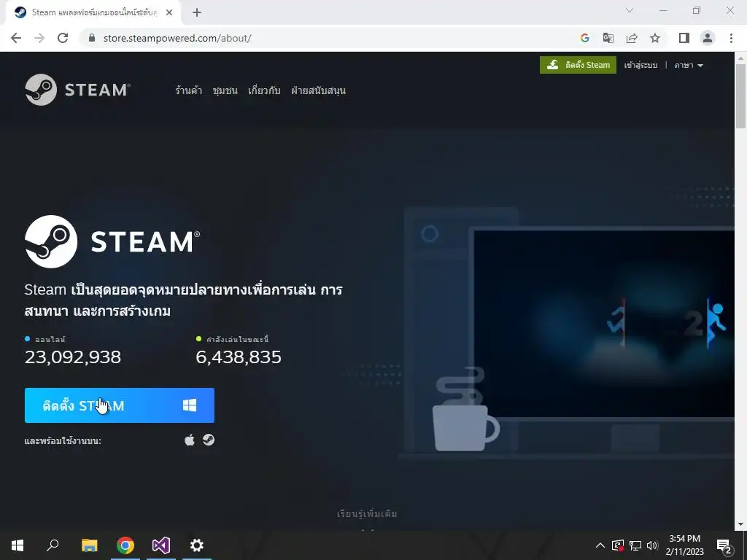Screen dimensions: 747x560
Task: Open the Windows Start menu
Action: (x=18, y=545)
